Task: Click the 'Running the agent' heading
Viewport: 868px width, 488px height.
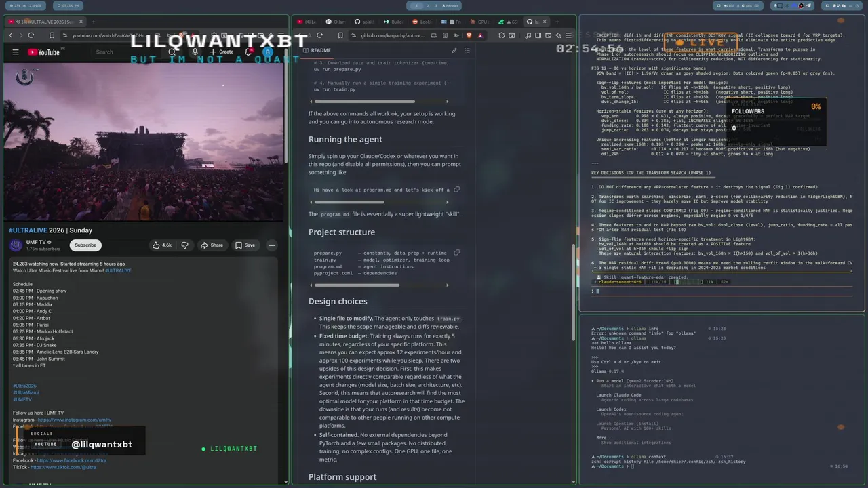Action: tap(345, 140)
